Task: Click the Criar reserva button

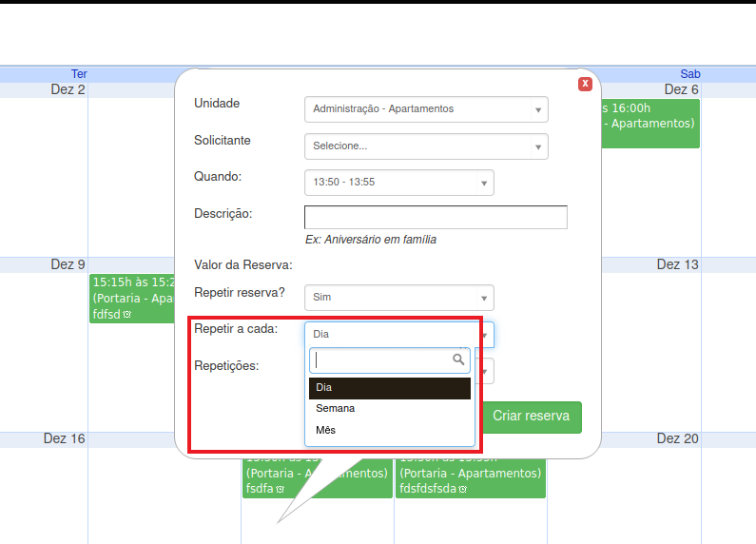Action: (x=532, y=417)
